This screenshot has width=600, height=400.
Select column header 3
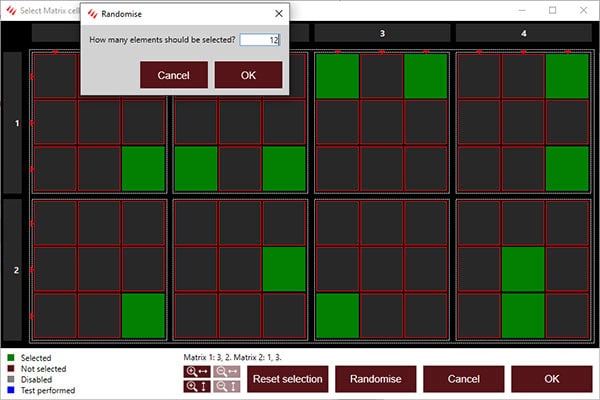382,33
